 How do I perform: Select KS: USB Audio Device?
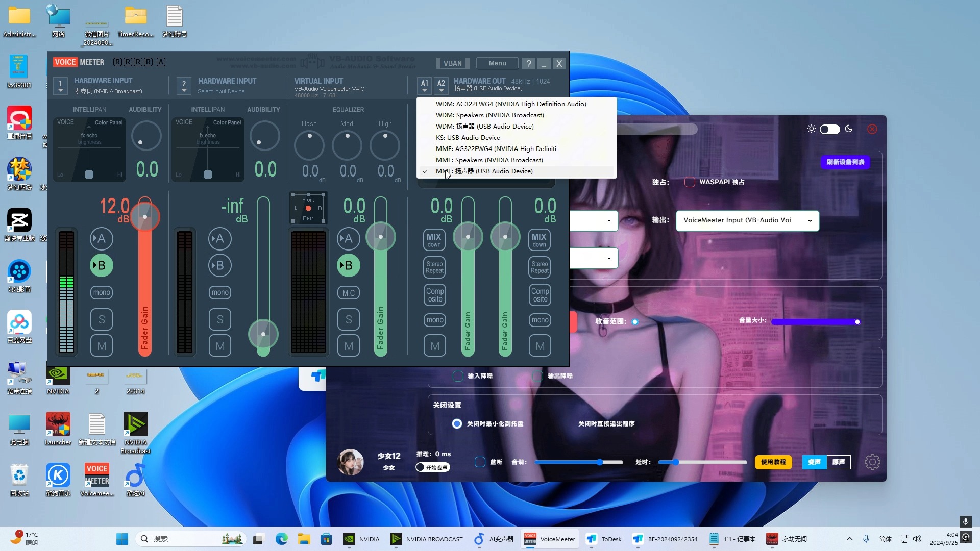click(x=517, y=137)
